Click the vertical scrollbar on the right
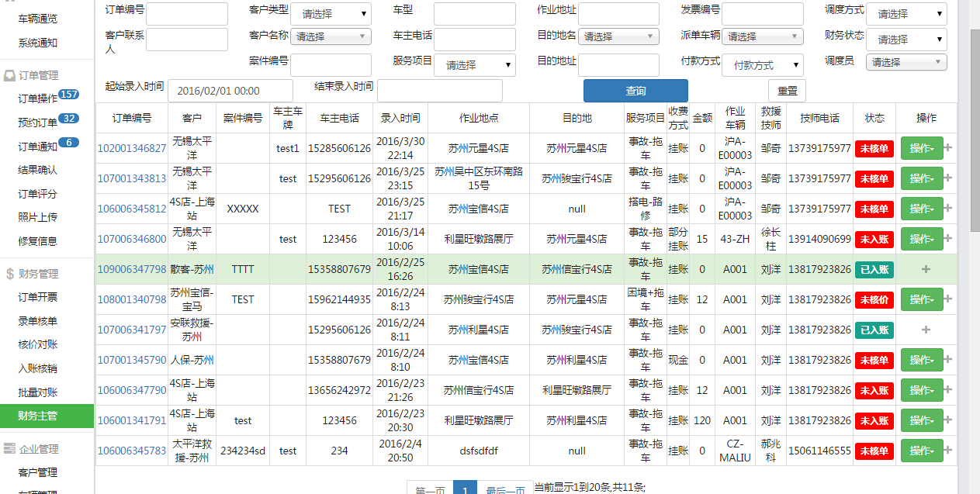Viewport: 980px width, 494px height. [975, 132]
